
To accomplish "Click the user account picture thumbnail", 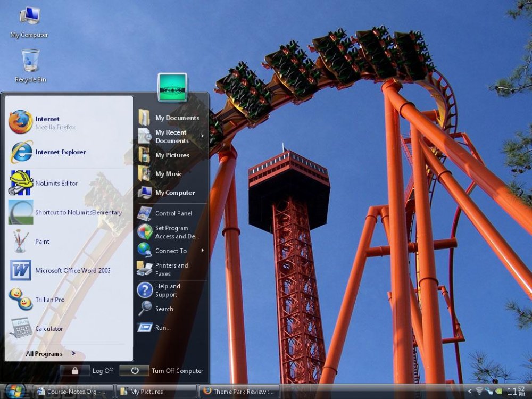I will (x=172, y=87).
